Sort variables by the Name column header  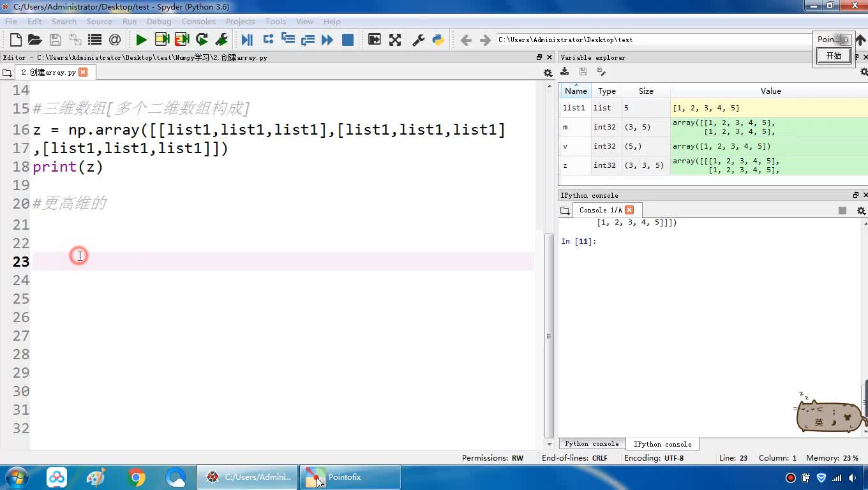[575, 91]
